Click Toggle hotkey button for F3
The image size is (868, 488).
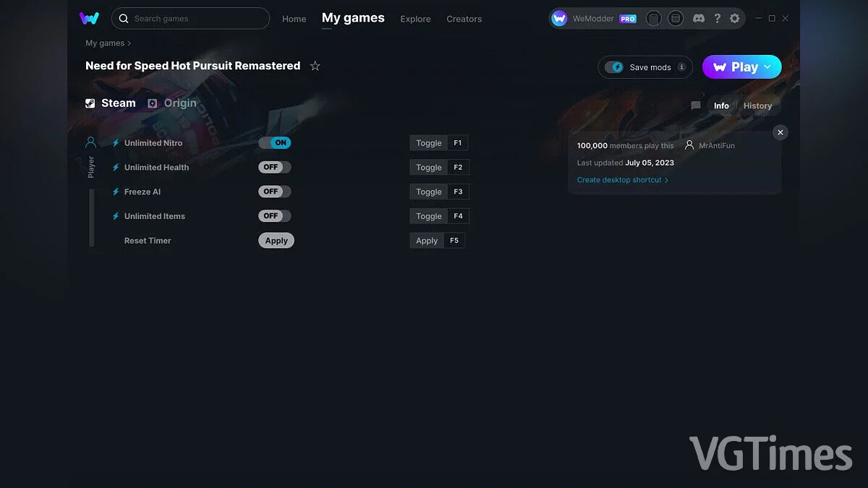click(429, 192)
